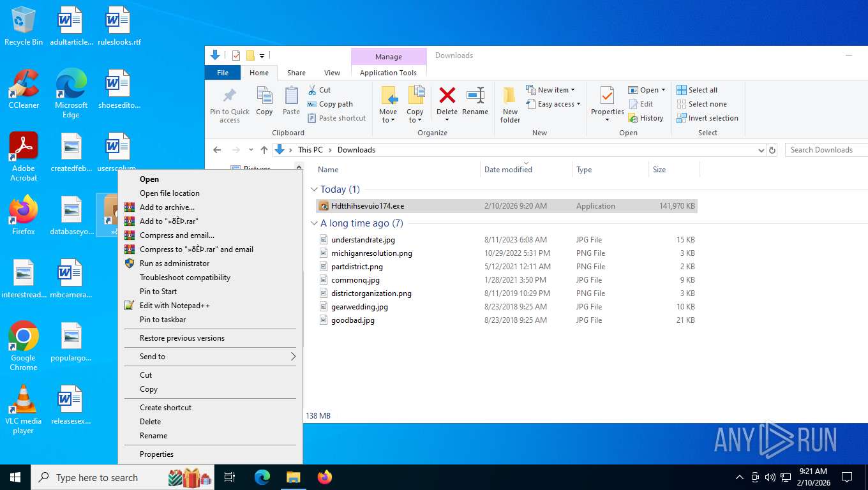The width and height of the screenshot is (868, 490).
Task: Open file History from ribbon
Action: click(x=646, y=118)
